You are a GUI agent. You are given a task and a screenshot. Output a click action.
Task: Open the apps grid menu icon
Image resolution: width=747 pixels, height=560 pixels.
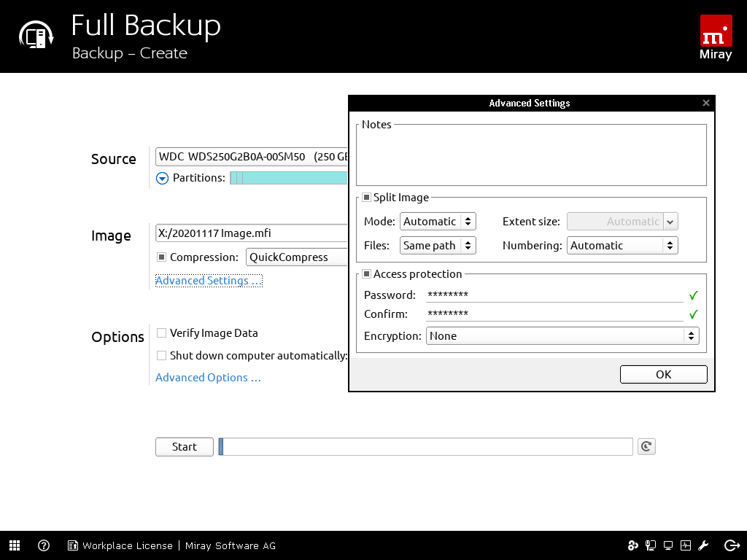point(15,545)
